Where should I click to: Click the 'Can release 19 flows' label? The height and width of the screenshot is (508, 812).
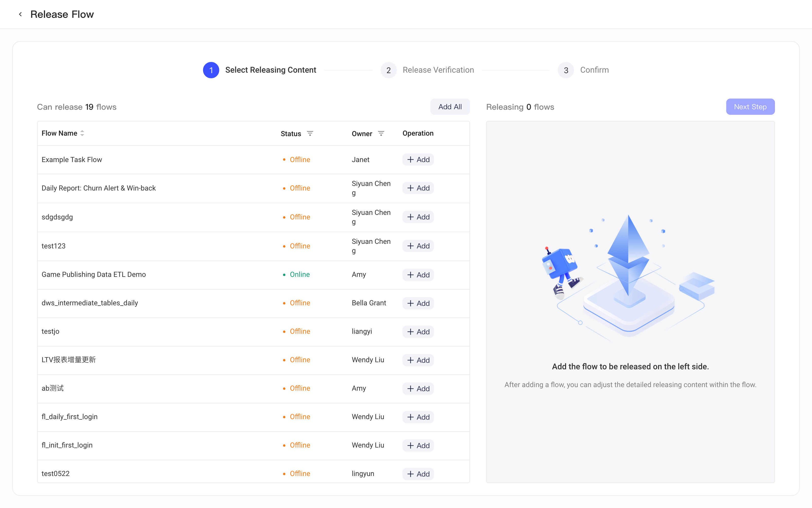click(77, 107)
